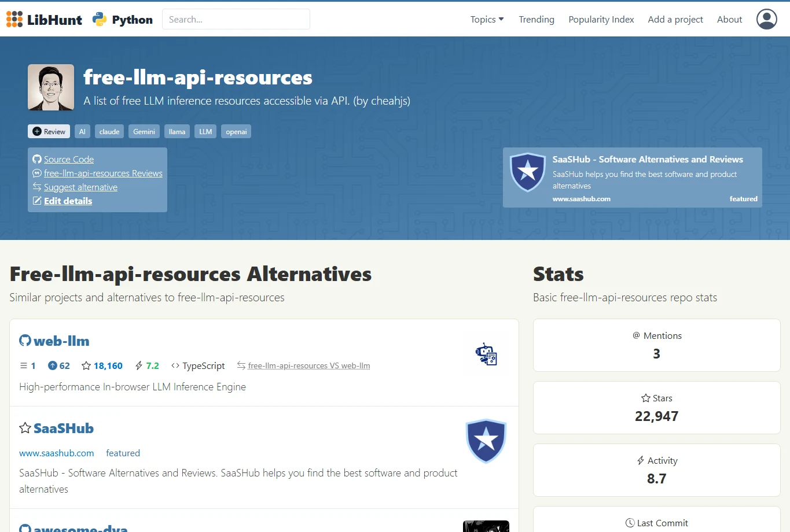This screenshot has width=790, height=532.
Task: Click the Stars value 22,947
Action: [656, 416]
